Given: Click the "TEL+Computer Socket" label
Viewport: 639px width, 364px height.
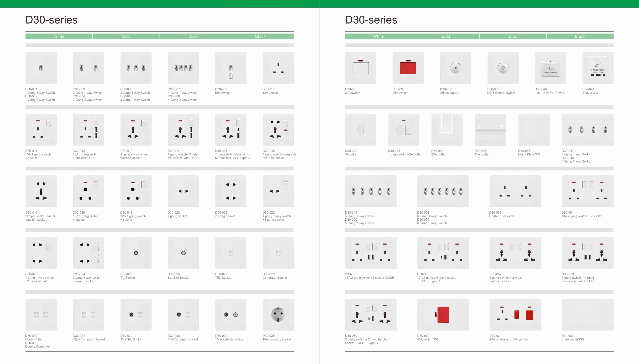Looking at the screenshot, I should point(89,339).
